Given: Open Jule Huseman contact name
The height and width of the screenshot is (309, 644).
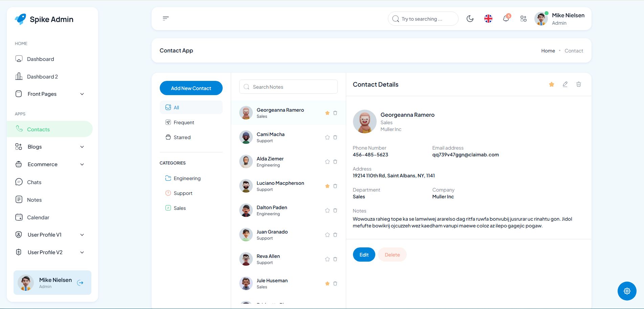Looking at the screenshot, I should (272, 281).
